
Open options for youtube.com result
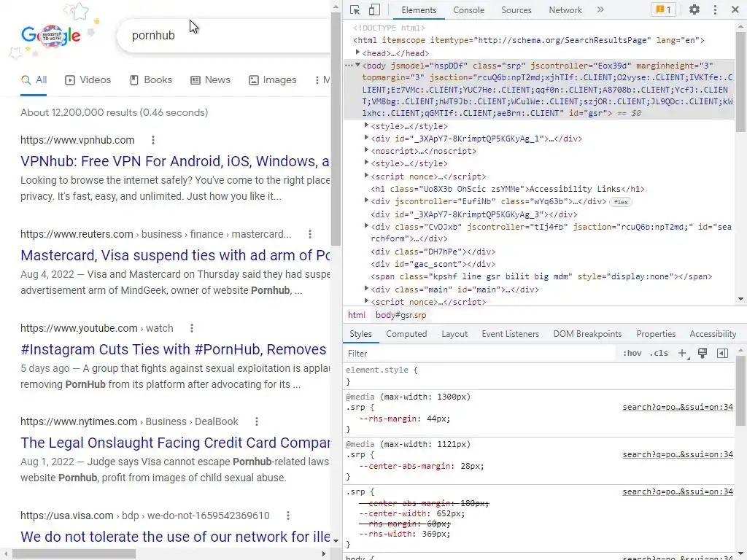tap(192, 328)
